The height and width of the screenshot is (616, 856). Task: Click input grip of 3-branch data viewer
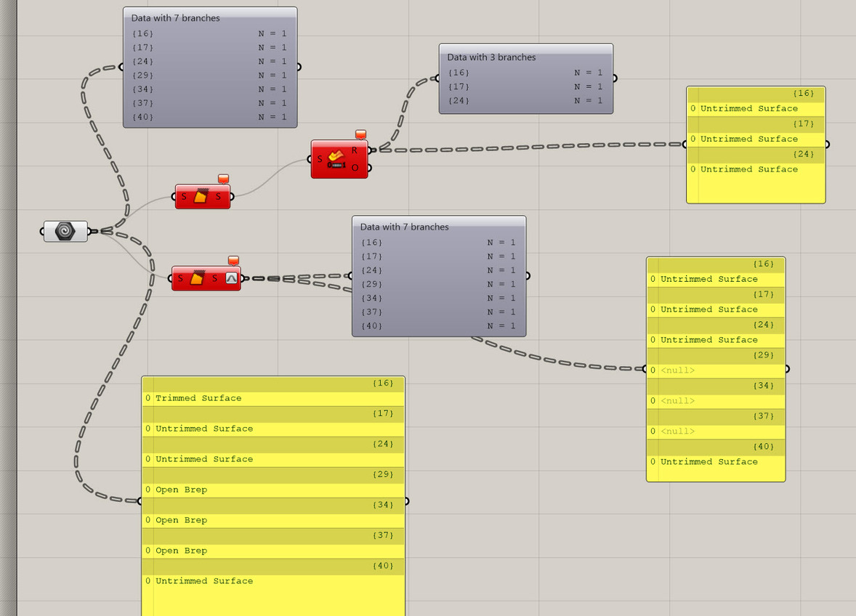(438, 78)
